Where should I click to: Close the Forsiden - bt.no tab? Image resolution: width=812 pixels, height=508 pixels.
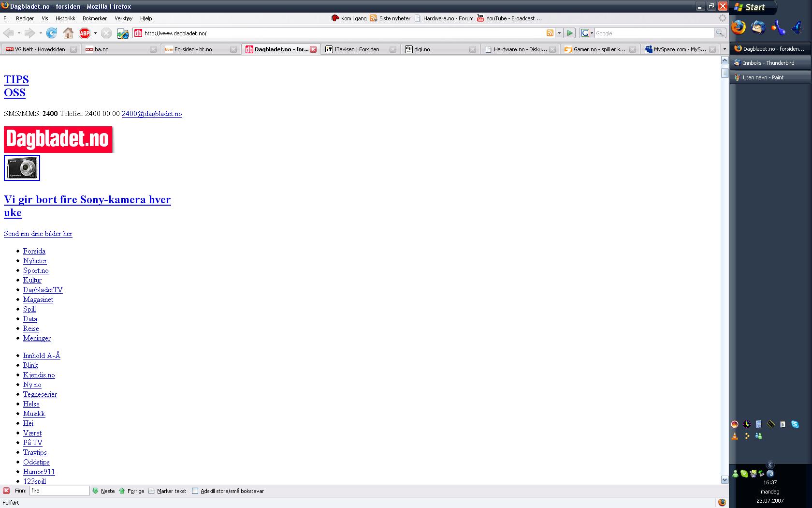233,49
